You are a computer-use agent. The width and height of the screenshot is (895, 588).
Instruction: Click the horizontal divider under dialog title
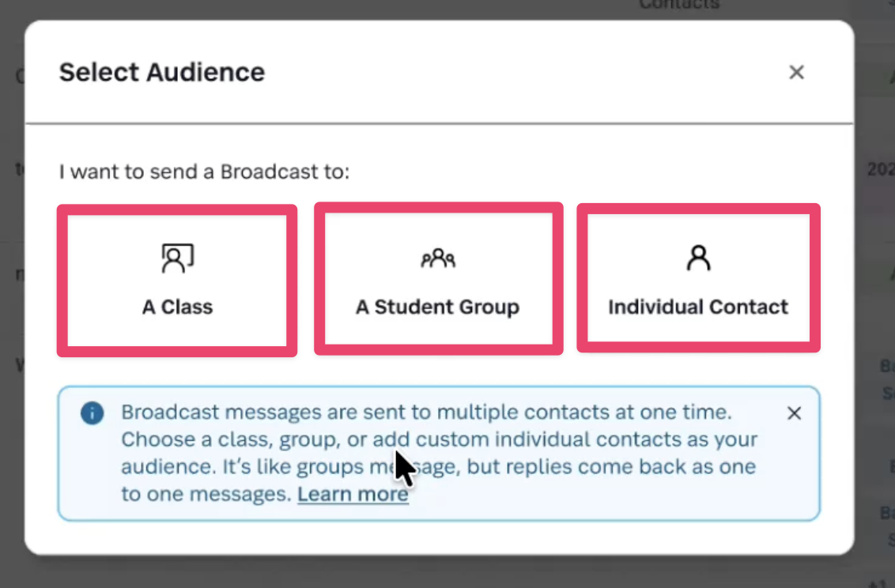click(x=439, y=124)
